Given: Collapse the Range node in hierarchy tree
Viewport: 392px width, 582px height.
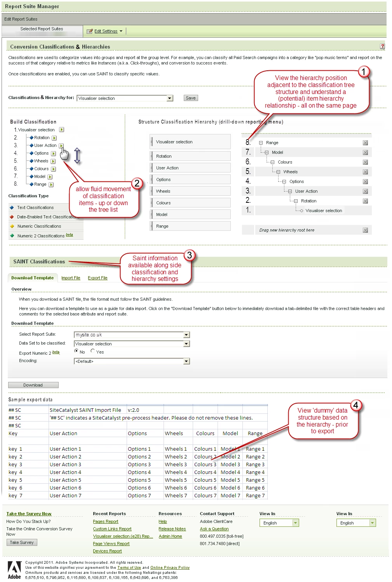Looking at the screenshot, I should pos(261,143).
